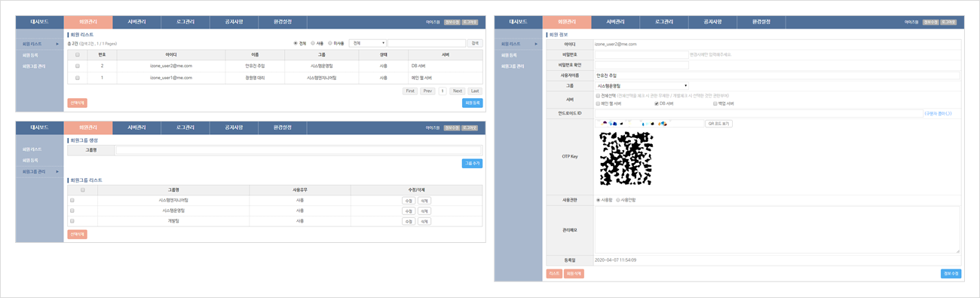Check 메인 웹 서버 checkbox
This screenshot has width=980, height=298.
(x=599, y=103)
